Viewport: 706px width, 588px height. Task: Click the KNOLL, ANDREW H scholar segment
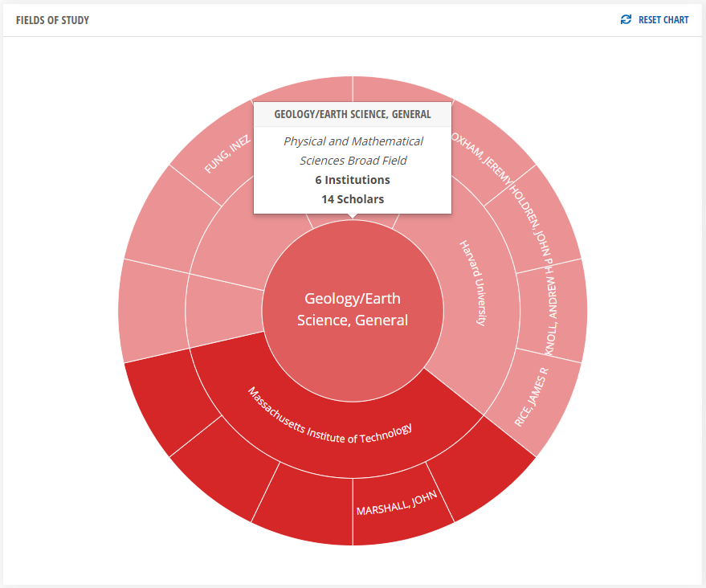[x=554, y=311]
